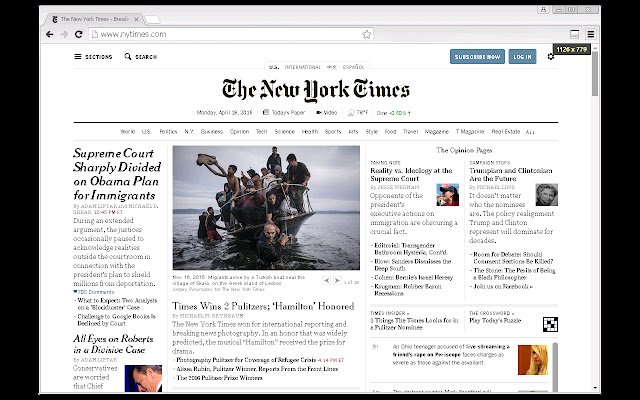This screenshot has height=400, width=640.
Task: Open Supreme Court Sharply Divided headline
Action: pos(117,174)
